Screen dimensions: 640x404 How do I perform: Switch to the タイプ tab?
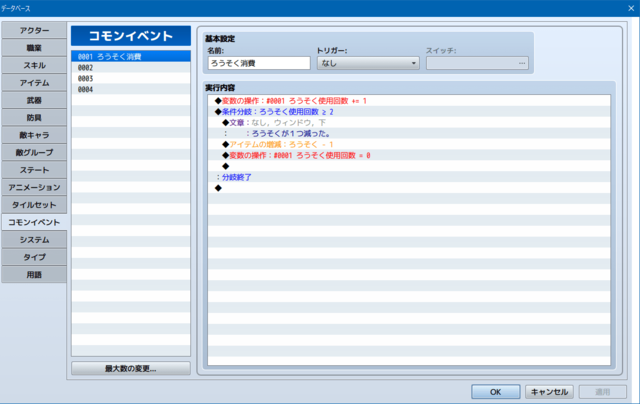click(x=34, y=257)
